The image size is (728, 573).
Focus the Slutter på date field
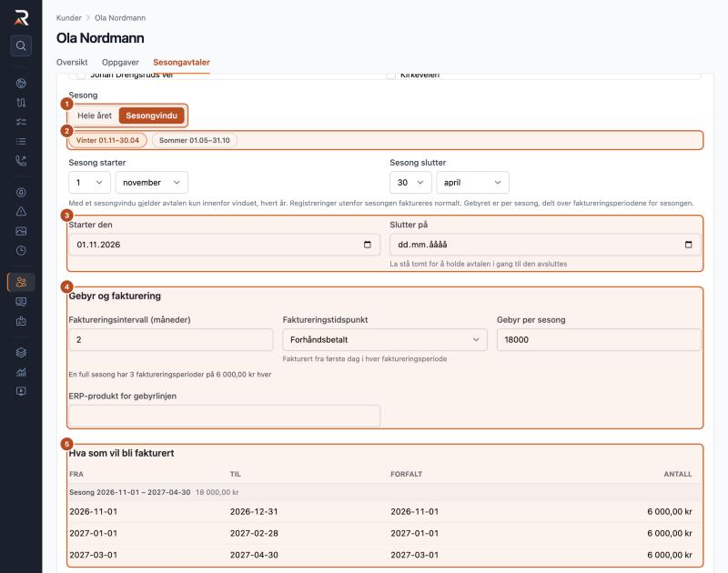[x=545, y=245]
